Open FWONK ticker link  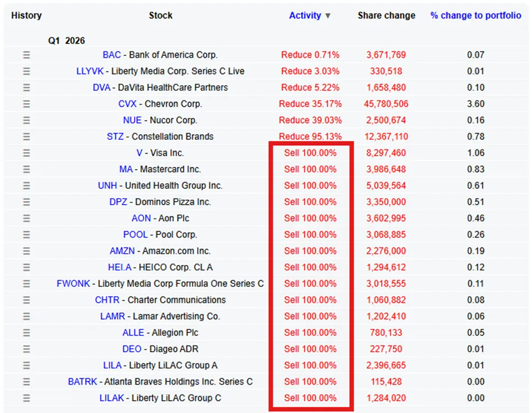point(73,283)
